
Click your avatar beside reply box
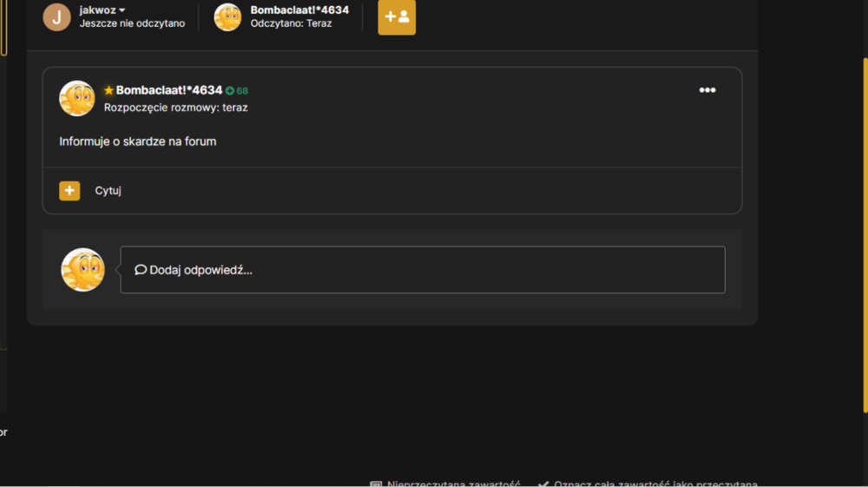(x=83, y=269)
